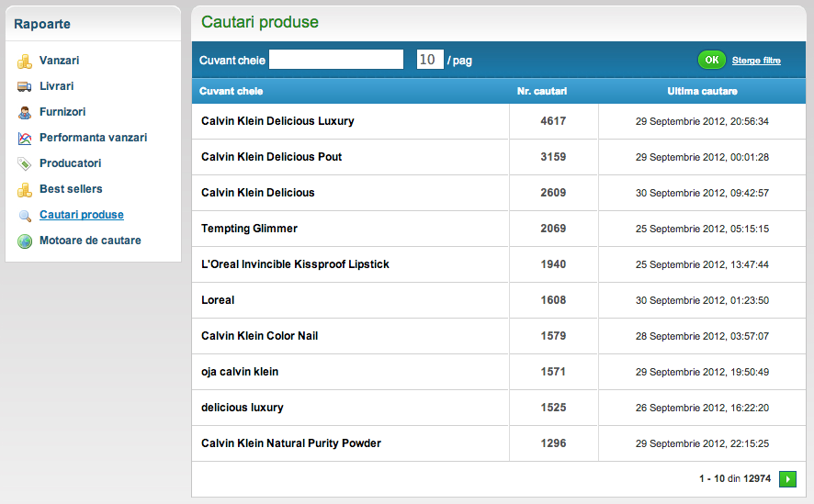Open Motoare de cautare report
Screen dimensions: 814x504
click(90, 241)
